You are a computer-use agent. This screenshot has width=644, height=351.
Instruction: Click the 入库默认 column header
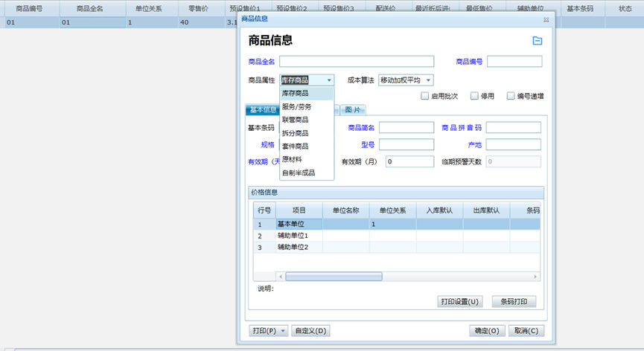[x=439, y=210]
